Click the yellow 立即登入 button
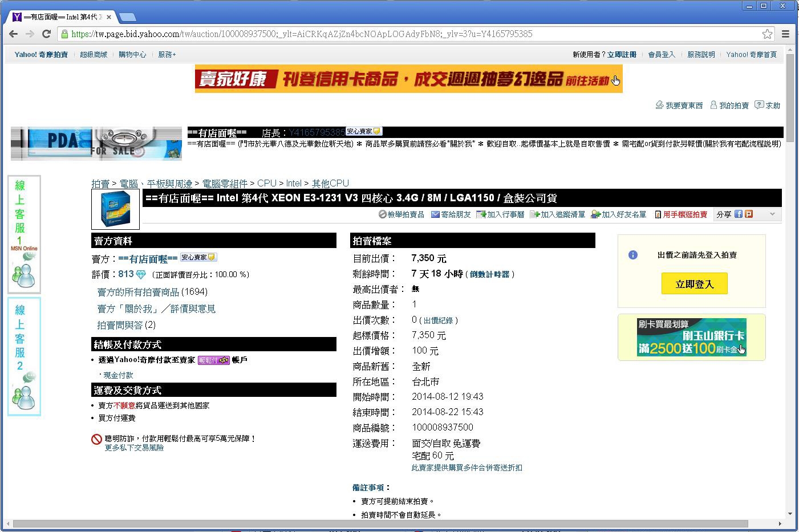This screenshot has height=532, width=799. (695, 284)
